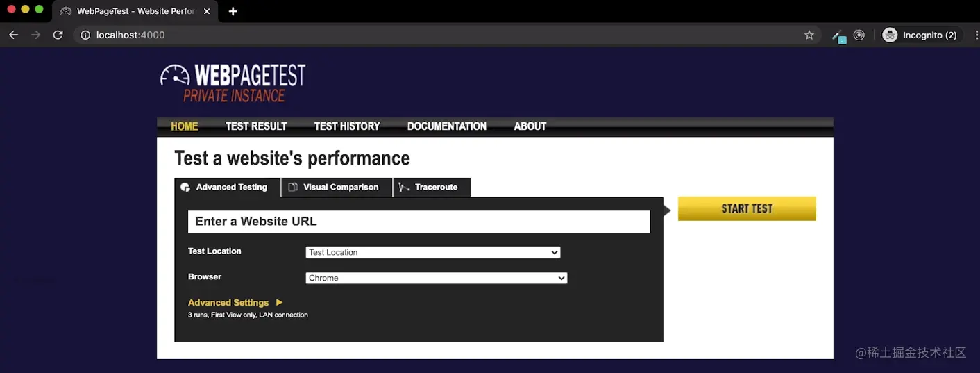Screen dimensions: 980x373
Task: Click the macOS green maximize window button
Action: 39,10
